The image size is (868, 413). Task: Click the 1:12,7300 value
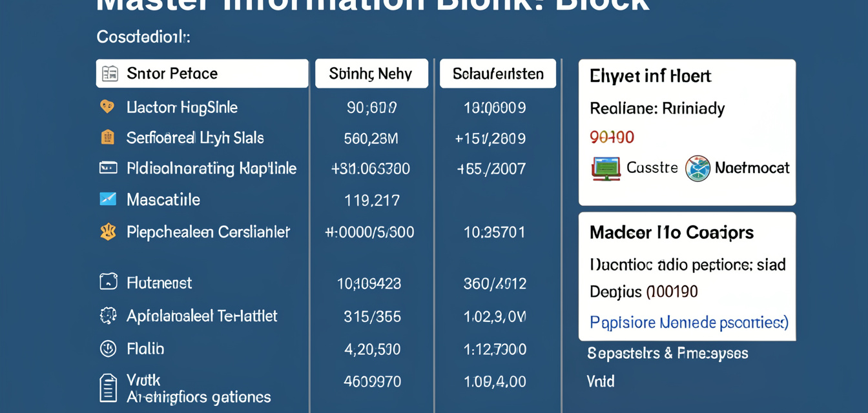click(495, 350)
